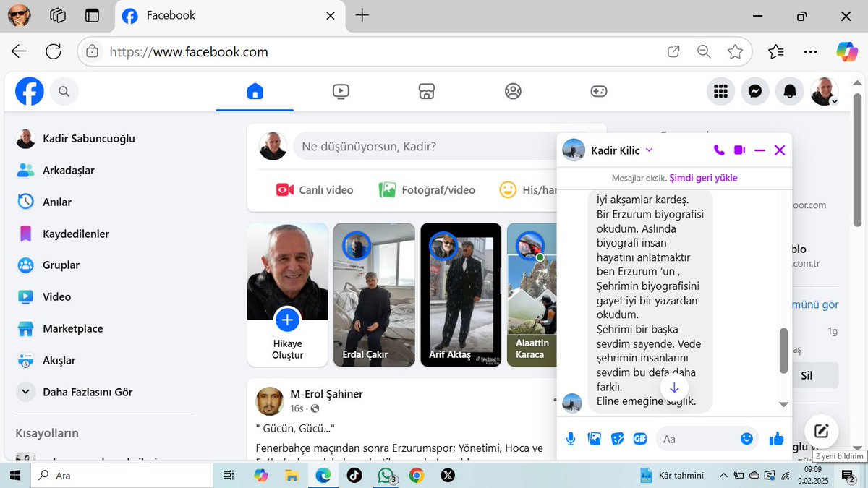Start a voice call in chat
This screenshot has width=868, height=488.
coord(719,150)
